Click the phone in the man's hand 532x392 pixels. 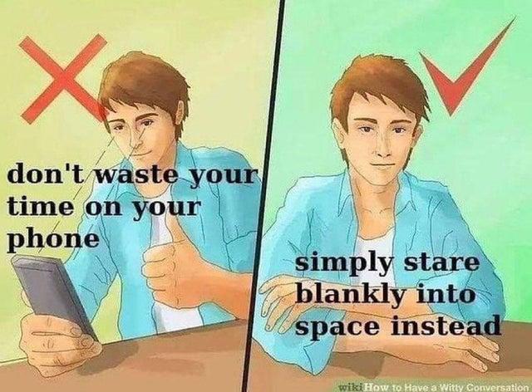(54, 296)
